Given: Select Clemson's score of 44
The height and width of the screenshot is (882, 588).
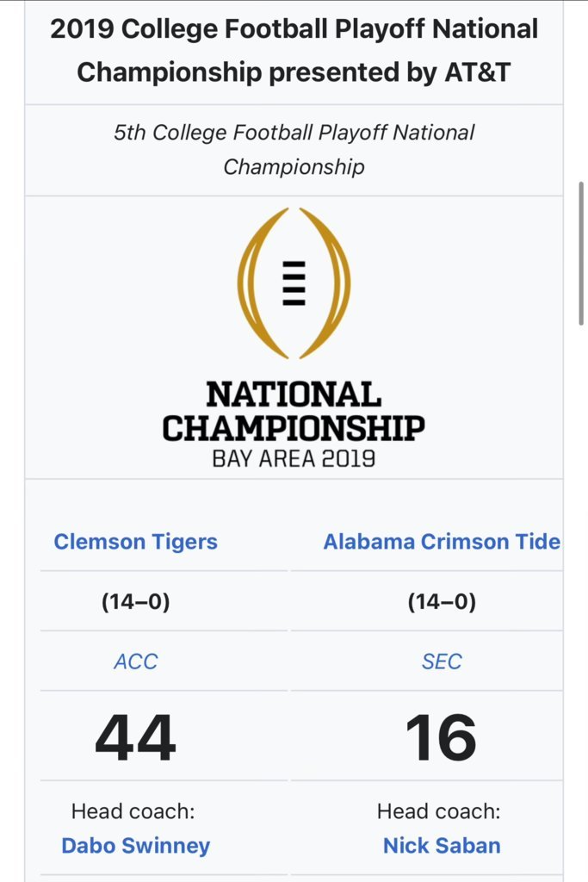Looking at the screenshot, I should point(135,737).
